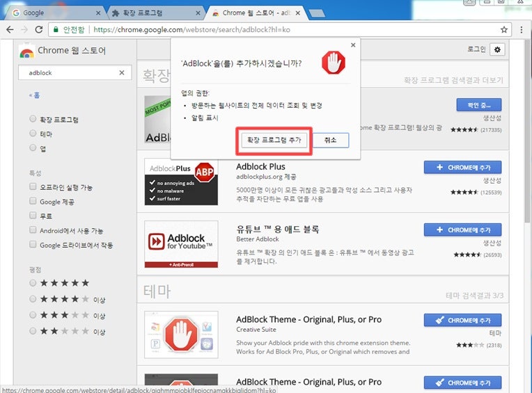Switch to the 확장 프로그램 tab
The height and width of the screenshot is (393, 532).
[155, 13]
